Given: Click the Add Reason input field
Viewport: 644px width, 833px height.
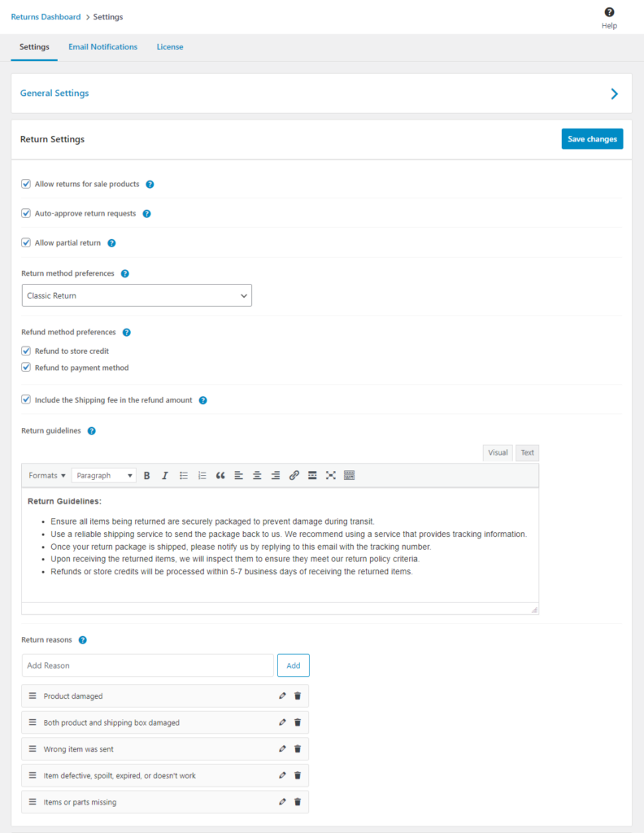Looking at the screenshot, I should pos(146,665).
